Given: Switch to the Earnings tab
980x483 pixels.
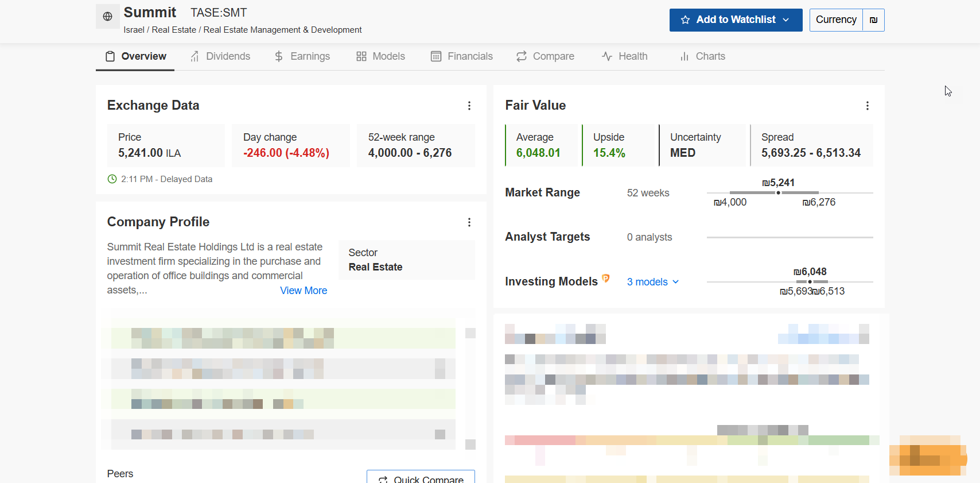Looking at the screenshot, I should pos(302,56).
